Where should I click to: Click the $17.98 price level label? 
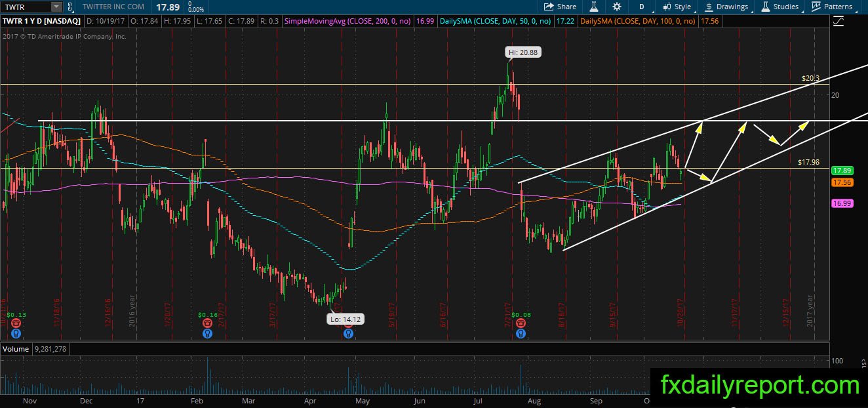click(x=808, y=162)
